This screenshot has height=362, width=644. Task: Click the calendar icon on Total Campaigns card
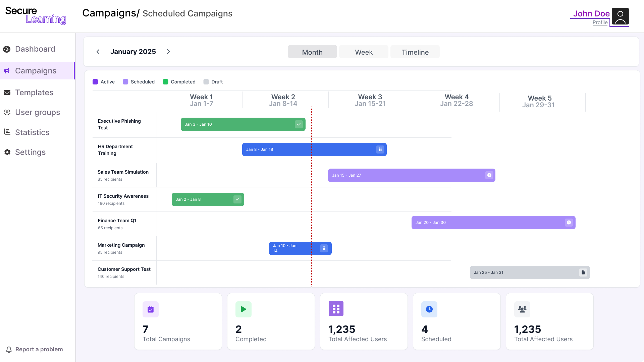pos(151,309)
